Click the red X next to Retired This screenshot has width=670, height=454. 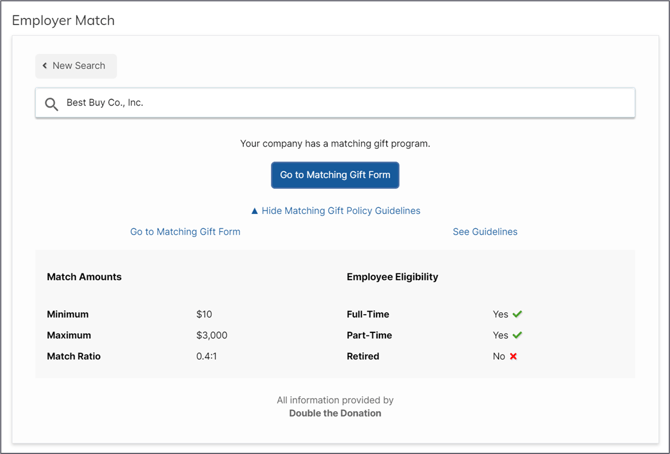(513, 356)
